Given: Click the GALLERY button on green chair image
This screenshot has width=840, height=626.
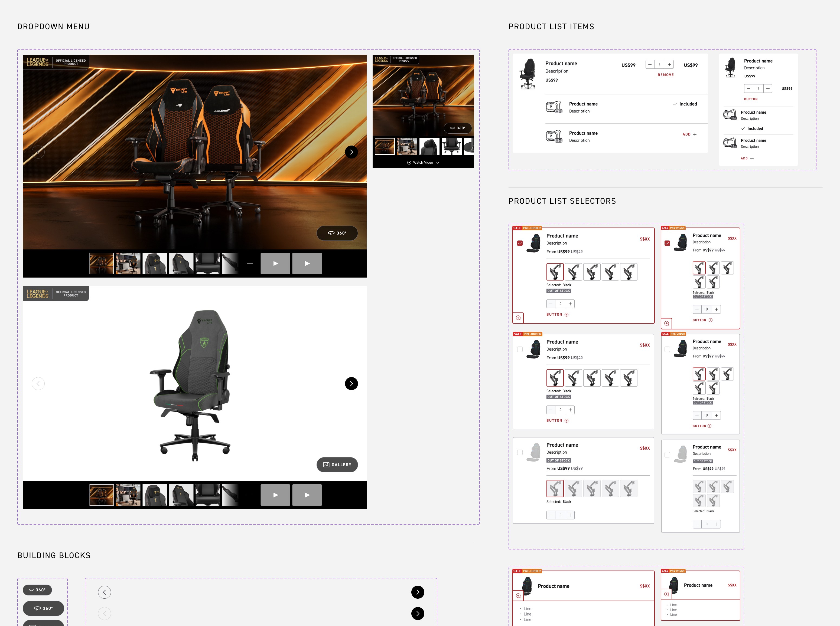Looking at the screenshot, I should pos(337,464).
